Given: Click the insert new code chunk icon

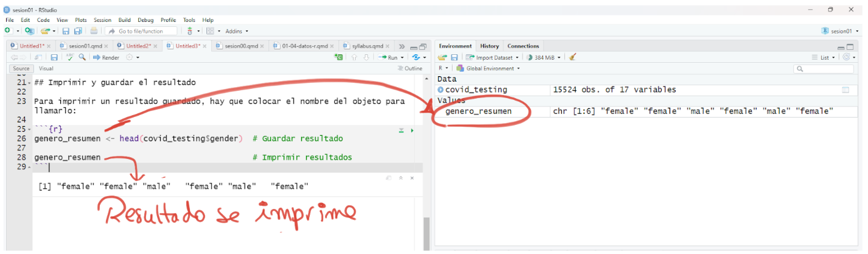Looking at the screenshot, I should coord(338,57).
